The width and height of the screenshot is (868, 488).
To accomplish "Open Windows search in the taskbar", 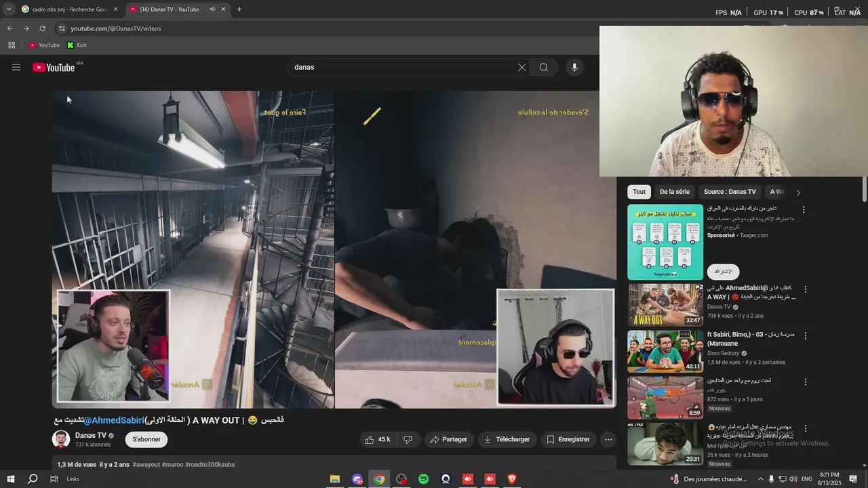I will [x=33, y=479].
